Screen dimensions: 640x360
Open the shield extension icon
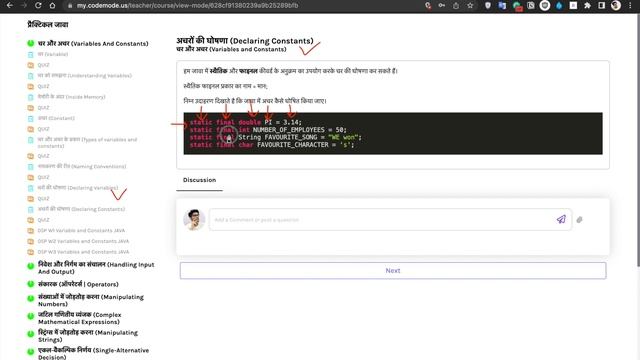(x=488, y=6)
